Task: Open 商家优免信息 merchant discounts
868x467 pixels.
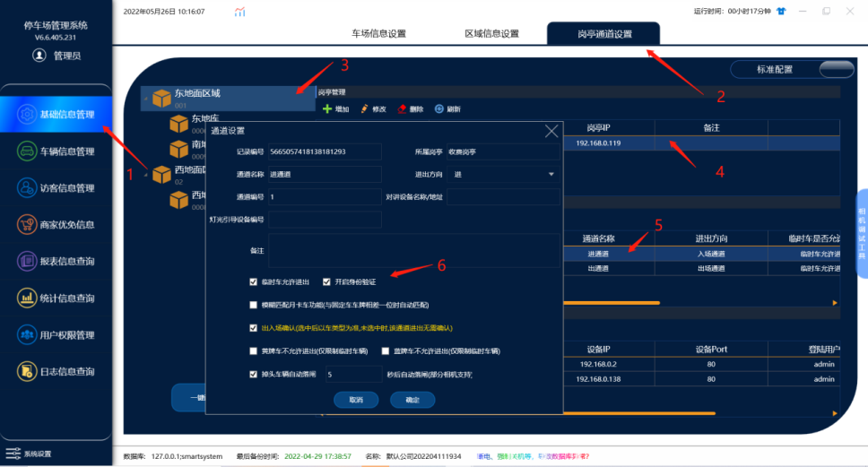Action: pyautogui.click(x=56, y=225)
